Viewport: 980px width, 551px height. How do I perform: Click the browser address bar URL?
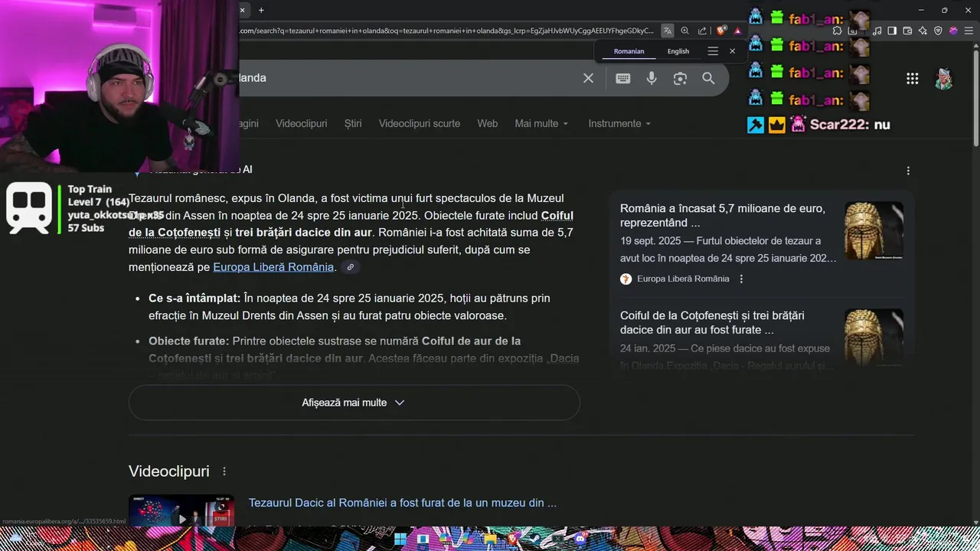click(446, 31)
